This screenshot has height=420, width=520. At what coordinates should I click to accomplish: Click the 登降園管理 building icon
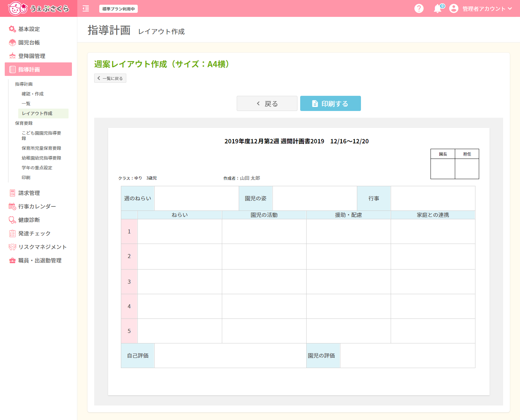[12, 56]
